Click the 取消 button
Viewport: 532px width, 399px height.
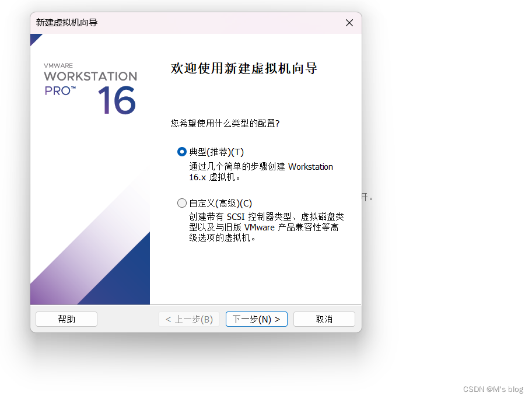pyautogui.click(x=324, y=319)
